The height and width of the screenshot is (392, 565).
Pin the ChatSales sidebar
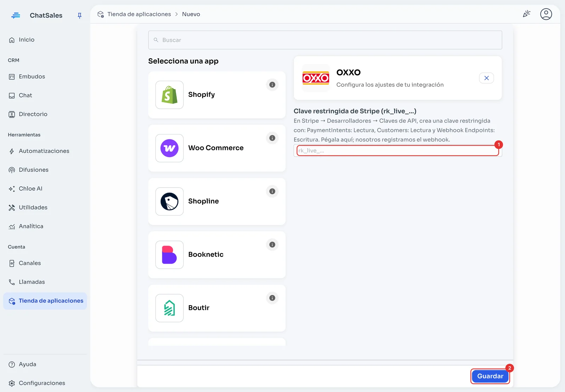click(x=79, y=16)
